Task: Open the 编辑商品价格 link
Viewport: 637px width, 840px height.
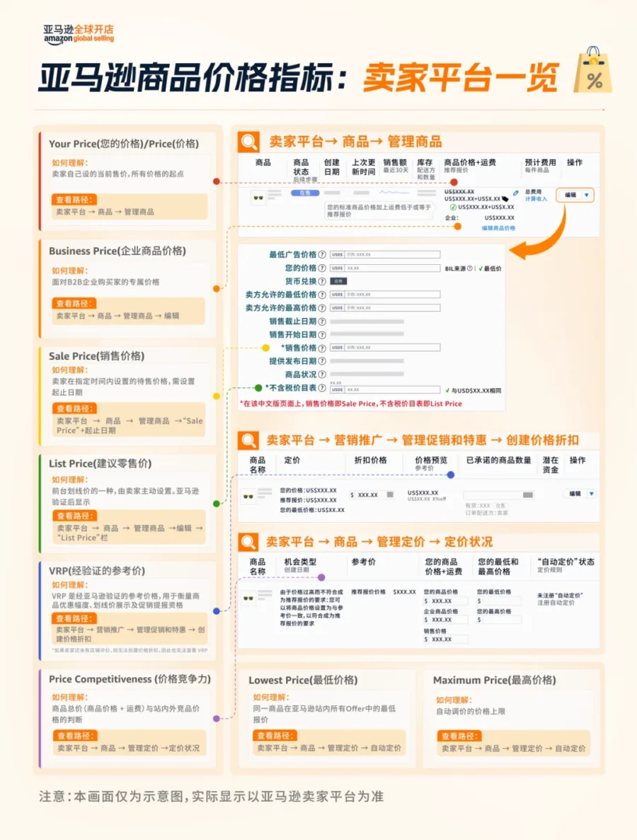Action: coord(498,228)
